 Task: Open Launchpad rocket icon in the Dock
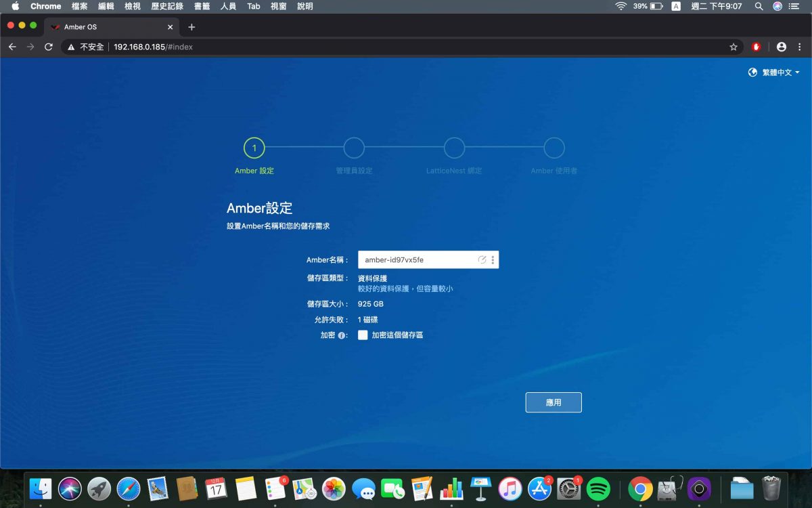[99, 488]
